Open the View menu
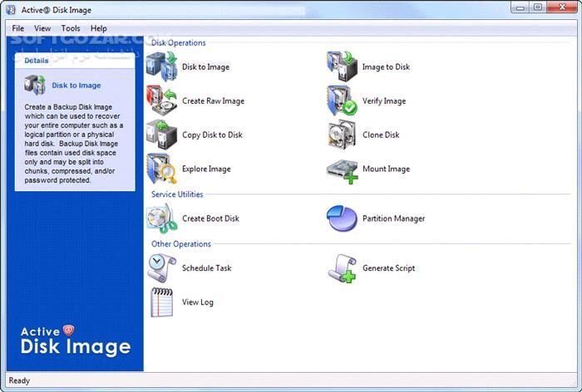This screenshot has width=582, height=392. (42, 28)
